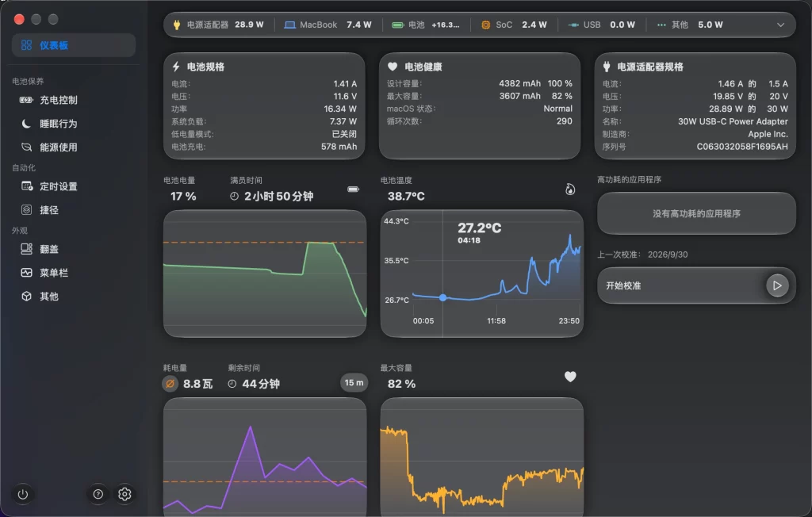Click the 27.2°C chart tooltip reading

pos(480,228)
